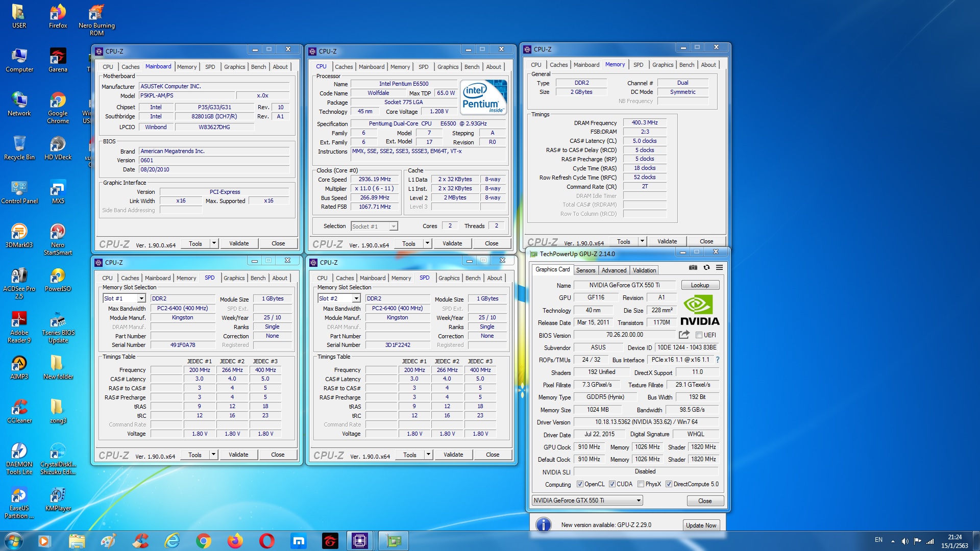The width and height of the screenshot is (980, 551).
Task: Expand Tools dropdown arrow in Slot #2 window
Action: pos(429,455)
